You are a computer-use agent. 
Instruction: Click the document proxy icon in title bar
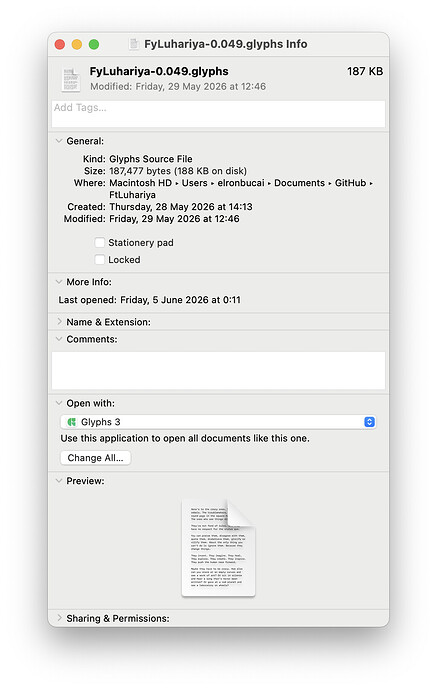coord(134,44)
